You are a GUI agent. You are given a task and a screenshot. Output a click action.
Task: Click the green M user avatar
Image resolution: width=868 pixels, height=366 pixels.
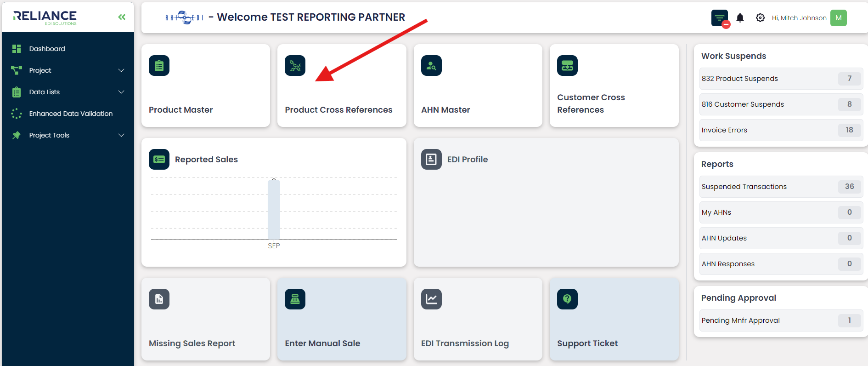(839, 18)
